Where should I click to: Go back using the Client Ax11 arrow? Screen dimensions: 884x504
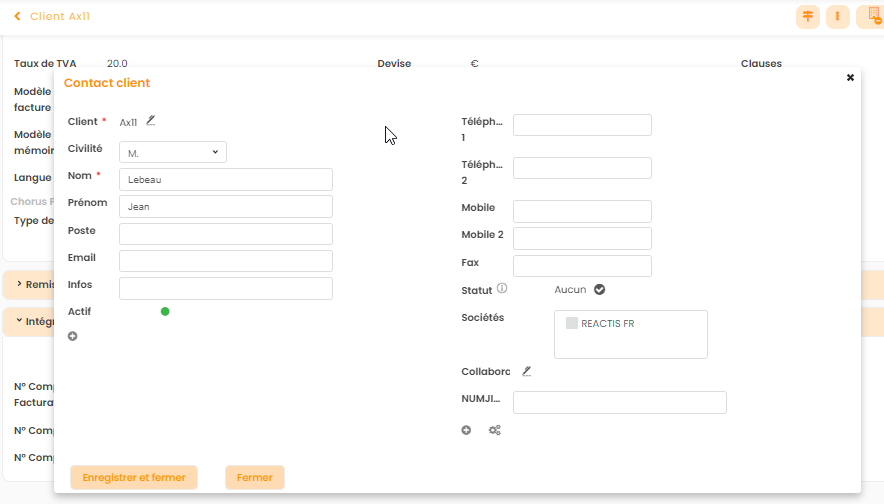tap(17, 17)
